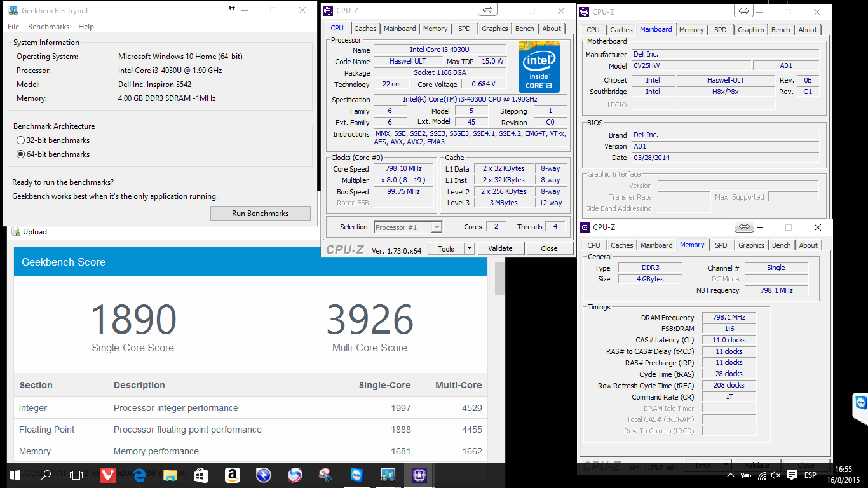Open the Action Center notifications icon
The height and width of the screenshot is (488, 868).
pos(792,475)
